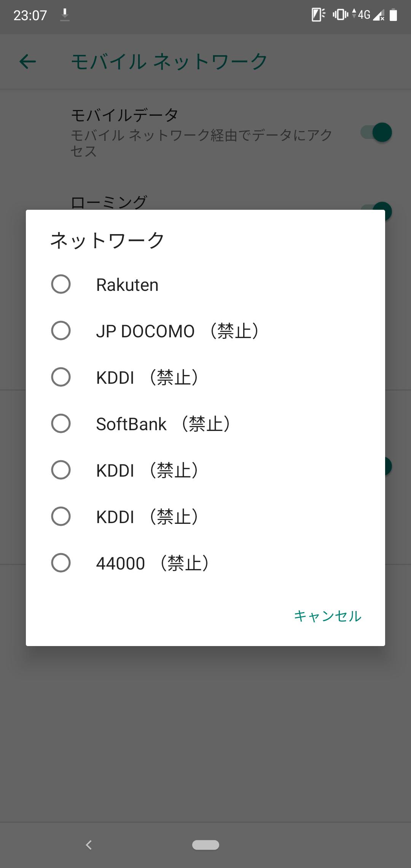Tap the Android back navigation chevron

click(89, 845)
